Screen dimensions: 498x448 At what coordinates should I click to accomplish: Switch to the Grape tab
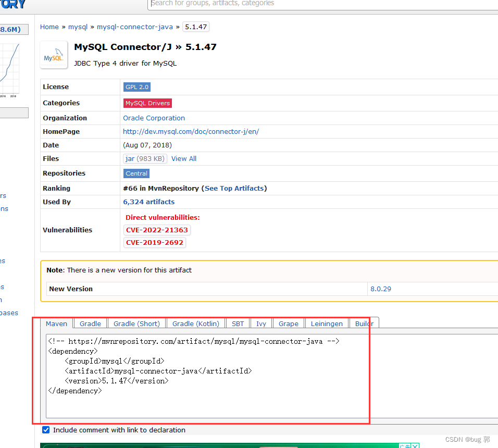[x=289, y=323]
